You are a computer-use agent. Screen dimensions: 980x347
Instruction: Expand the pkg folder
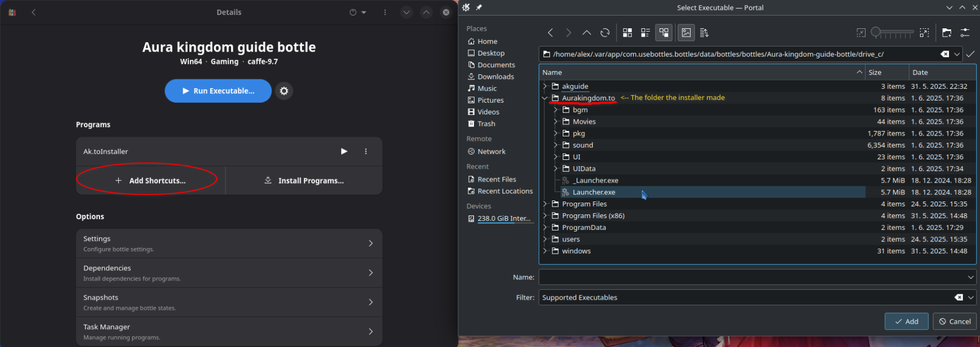pos(556,133)
